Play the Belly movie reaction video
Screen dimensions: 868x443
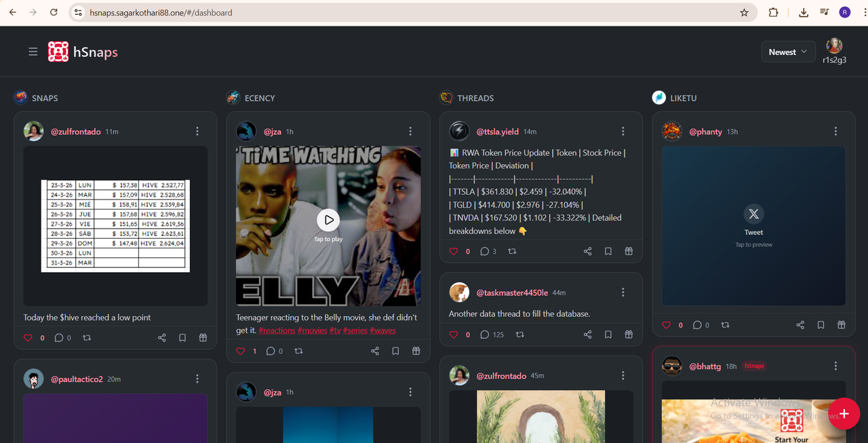328,220
